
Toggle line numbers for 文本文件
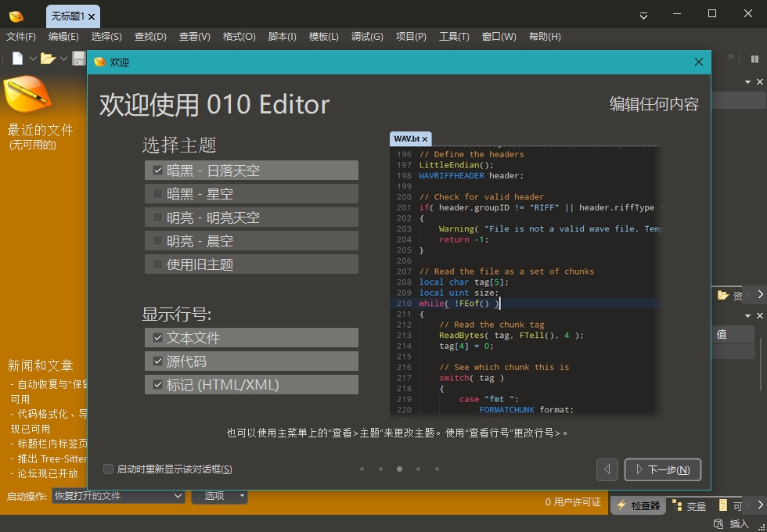[x=251, y=337]
